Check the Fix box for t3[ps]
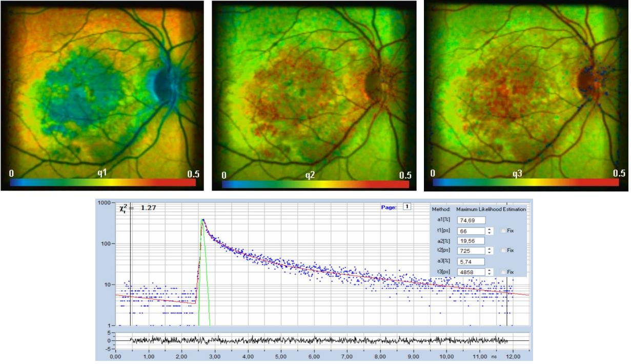Image resolution: width=631 pixels, height=364 pixels. (503, 272)
